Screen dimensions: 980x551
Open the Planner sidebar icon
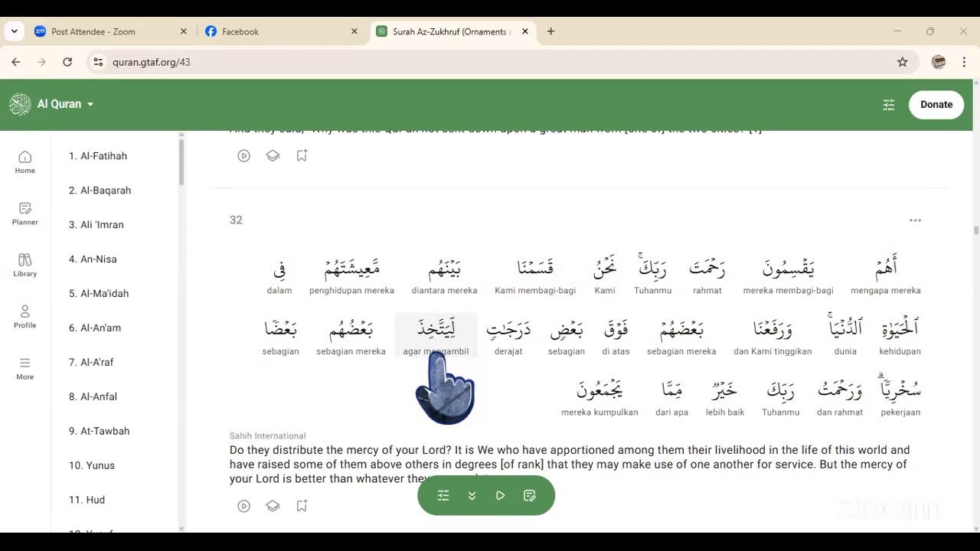point(24,208)
